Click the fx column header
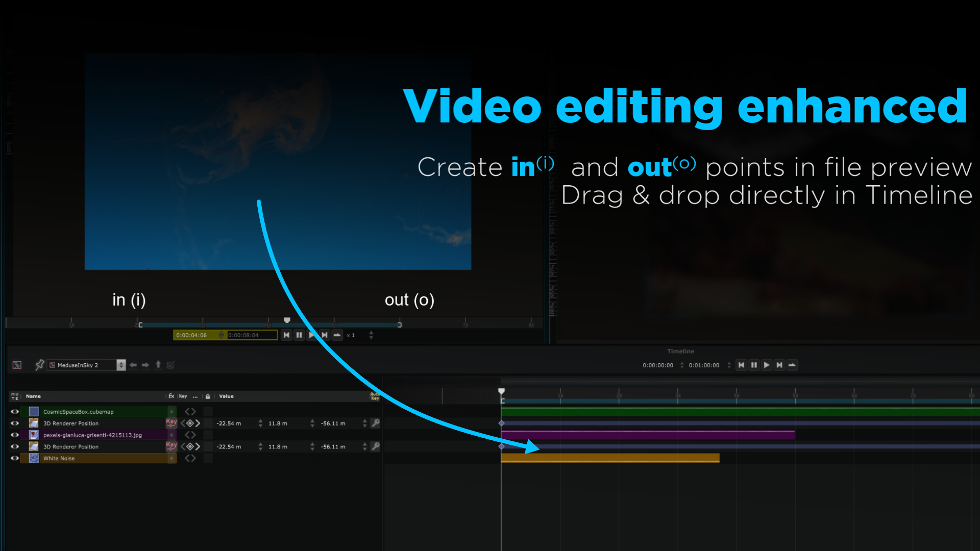Viewport: 980px width, 551px height. 171,396
